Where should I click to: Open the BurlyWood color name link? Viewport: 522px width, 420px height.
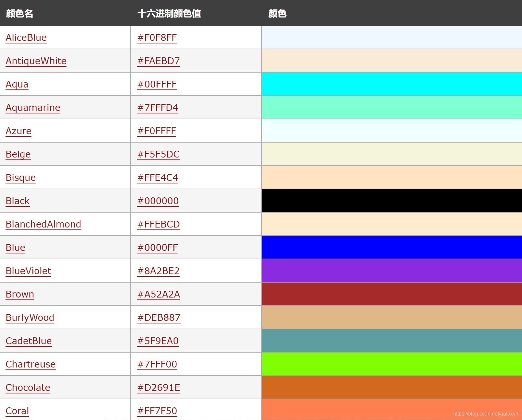[x=30, y=318]
